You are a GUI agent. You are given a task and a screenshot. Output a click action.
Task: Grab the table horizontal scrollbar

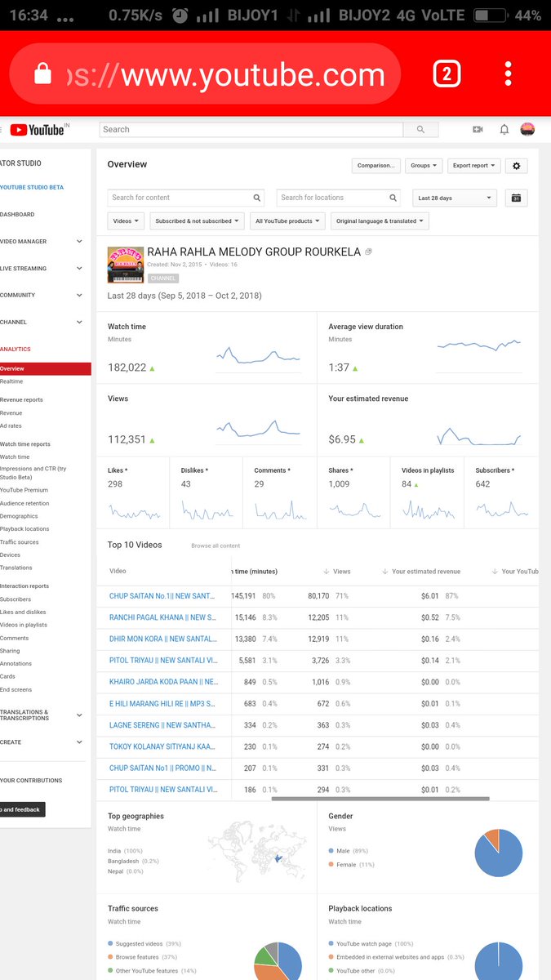tap(380, 799)
